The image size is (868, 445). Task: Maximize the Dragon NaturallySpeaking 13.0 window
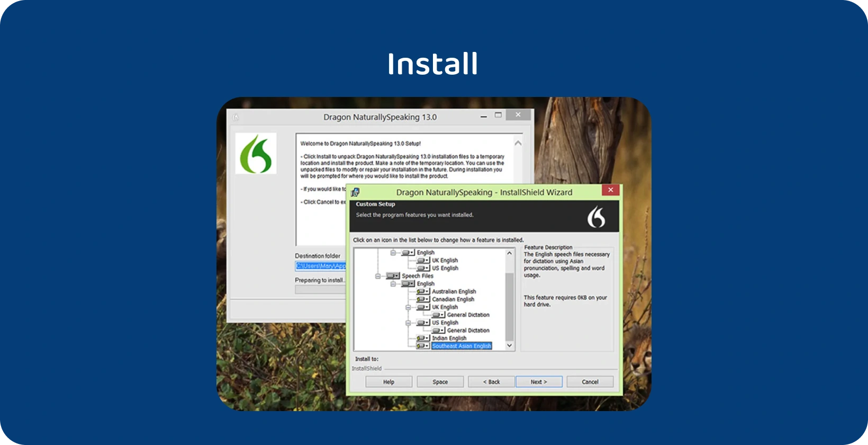point(498,115)
